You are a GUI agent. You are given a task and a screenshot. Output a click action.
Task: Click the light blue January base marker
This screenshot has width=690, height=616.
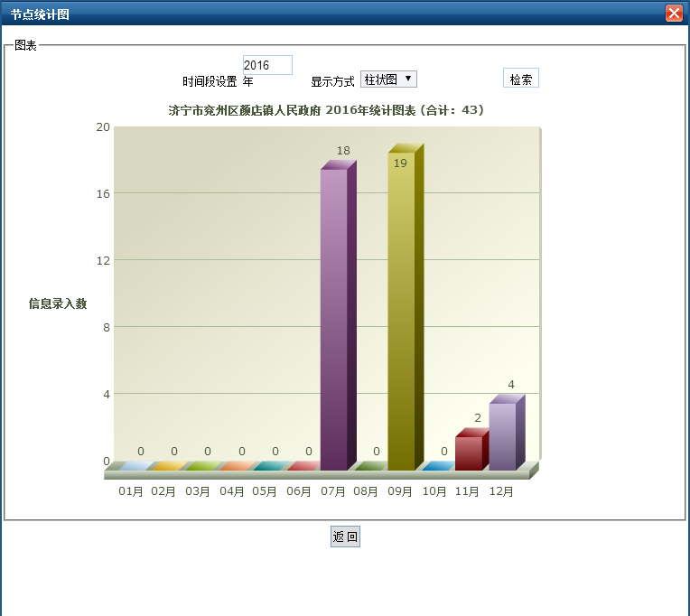133,466
